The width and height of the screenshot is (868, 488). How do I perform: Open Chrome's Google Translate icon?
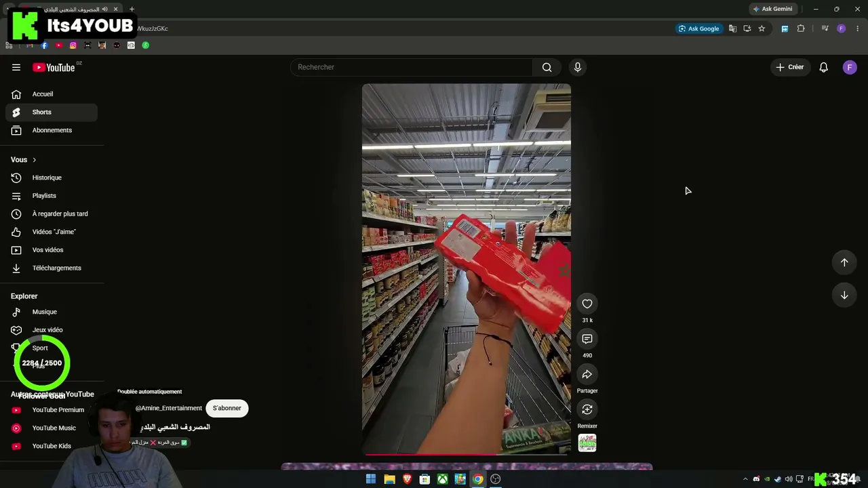[732, 28]
